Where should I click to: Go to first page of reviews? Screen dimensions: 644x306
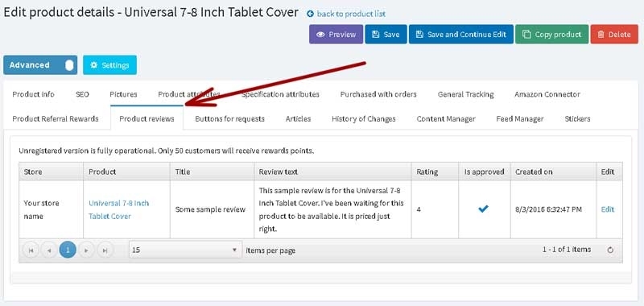click(x=31, y=250)
